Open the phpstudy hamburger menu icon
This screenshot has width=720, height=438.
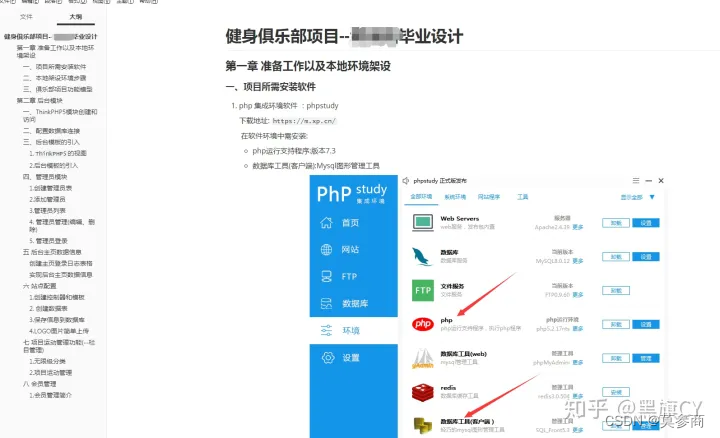click(x=636, y=180)
